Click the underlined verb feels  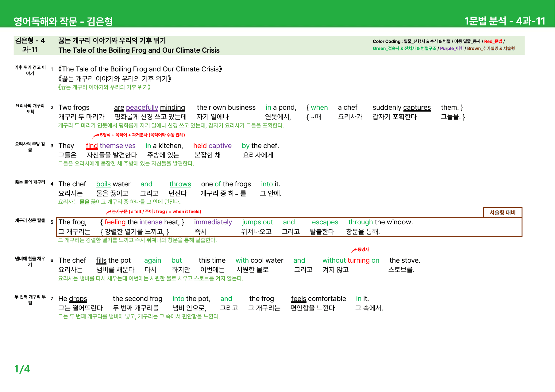tap(299, 299)
